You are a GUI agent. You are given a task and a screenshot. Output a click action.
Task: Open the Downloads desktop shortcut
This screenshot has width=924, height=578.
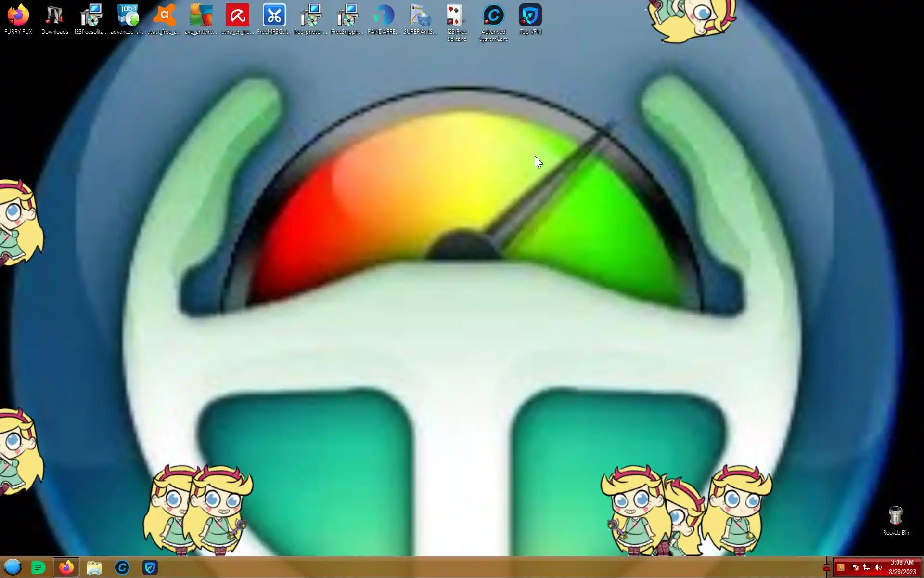tap(54, 16)
